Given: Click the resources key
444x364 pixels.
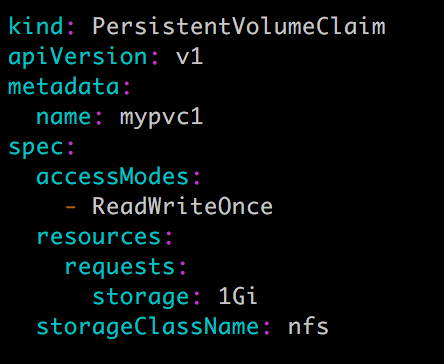Looking at the screenshot, I should [x=99, y=237].
